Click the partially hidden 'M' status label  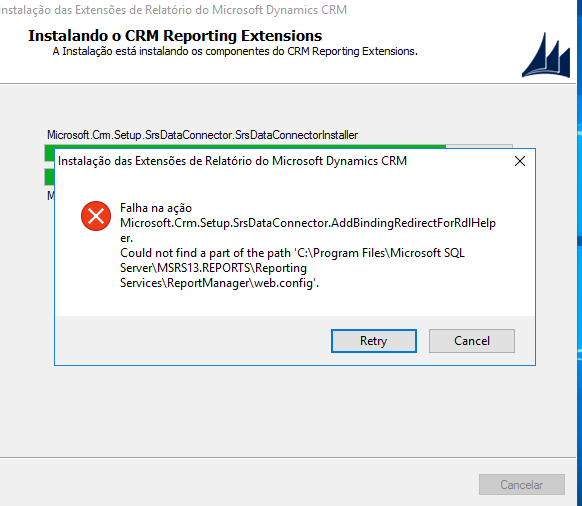(x=50, y=196)
